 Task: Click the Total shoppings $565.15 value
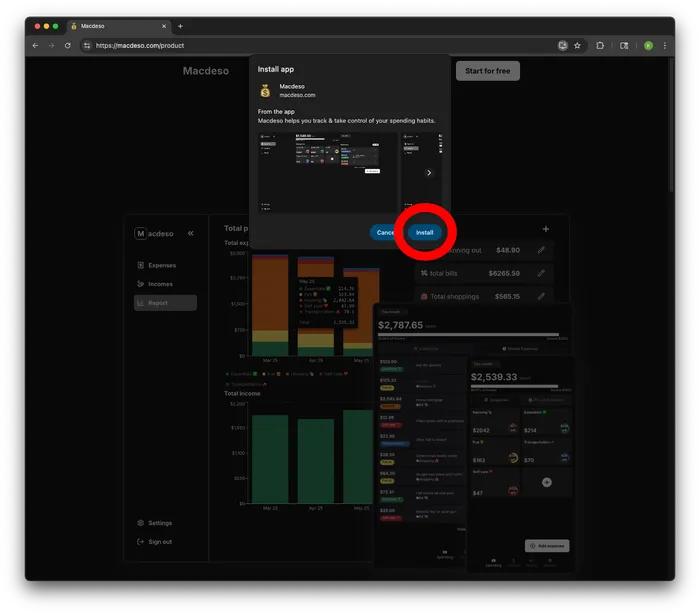(x=507, y=297)
